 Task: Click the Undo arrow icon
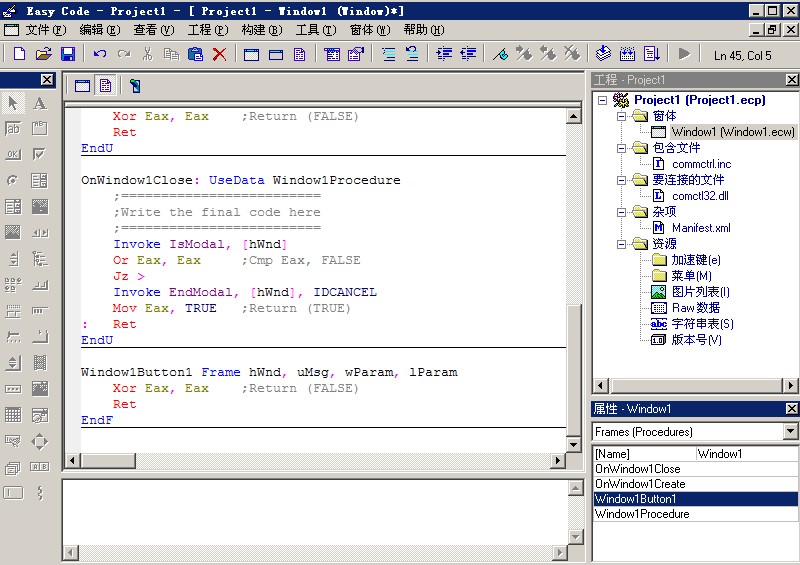(100, 54)
